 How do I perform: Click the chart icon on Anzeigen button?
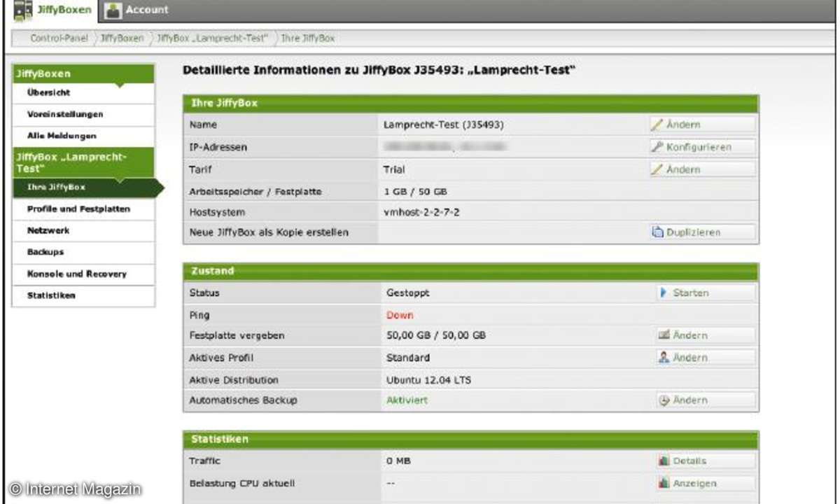pyautogui.click(x=664, y=484)
